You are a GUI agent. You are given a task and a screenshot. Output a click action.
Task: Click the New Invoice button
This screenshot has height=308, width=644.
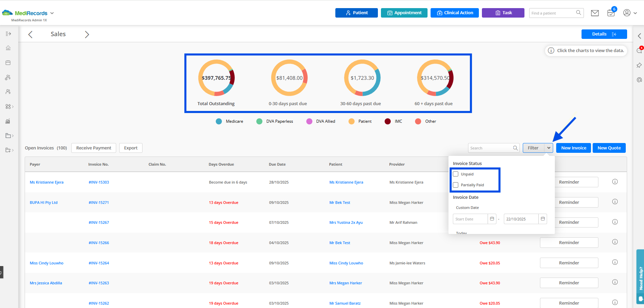(x=573, y=148)
